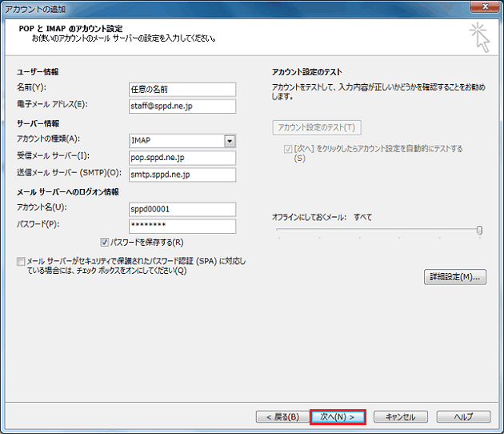This screenshot has width=504, height=434.
Task: Click the 受信メール サーバー field
Action: (182, 157)
